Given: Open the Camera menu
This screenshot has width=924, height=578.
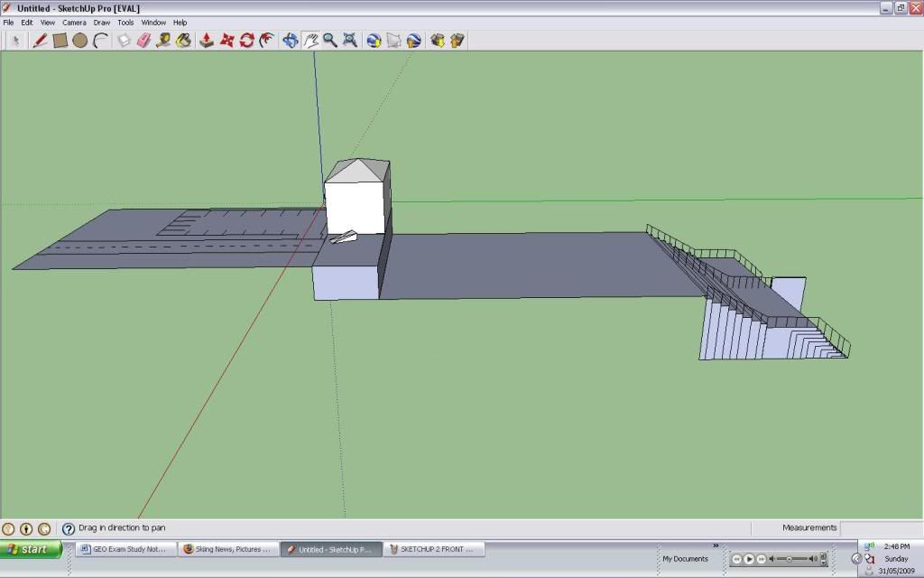Looking at the screenshot, I should [74, 23].
